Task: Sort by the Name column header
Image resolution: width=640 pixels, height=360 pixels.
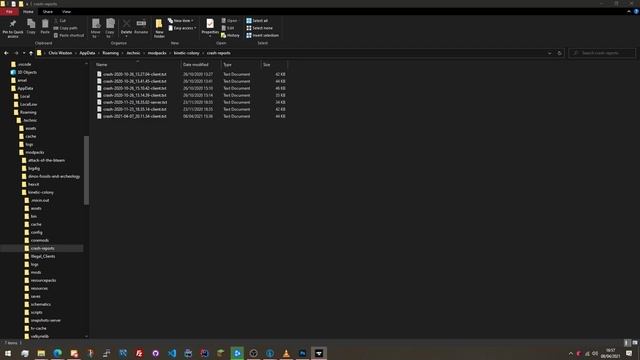Action: pyautogui.click(x=137, y=64)
